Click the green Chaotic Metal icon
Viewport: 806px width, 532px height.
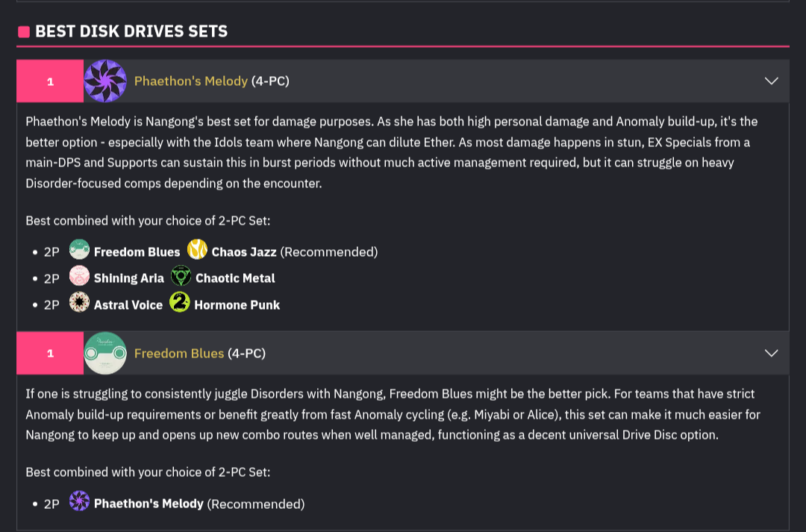click(181, 277)
